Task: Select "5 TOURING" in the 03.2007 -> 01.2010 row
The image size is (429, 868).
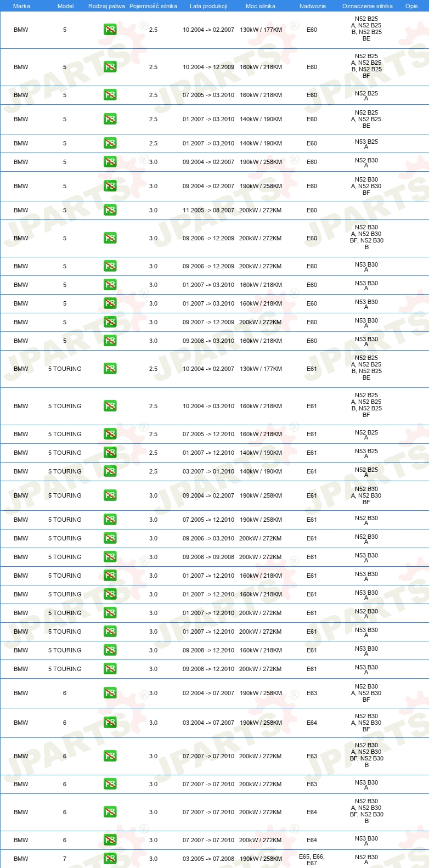Action: 65,471
